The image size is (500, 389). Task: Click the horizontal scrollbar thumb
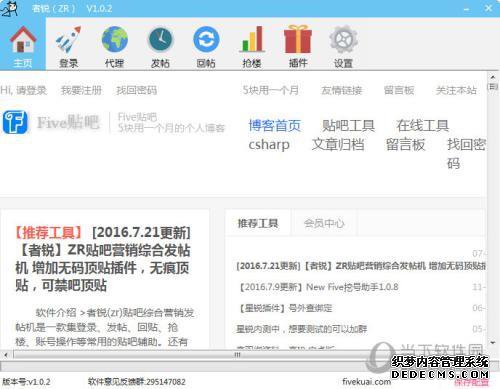[x=237, y=355]
